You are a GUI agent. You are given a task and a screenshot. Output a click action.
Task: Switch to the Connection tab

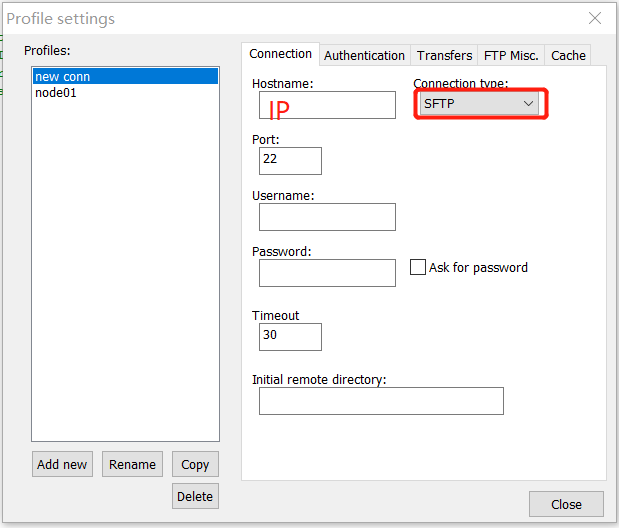click(280, 54)
